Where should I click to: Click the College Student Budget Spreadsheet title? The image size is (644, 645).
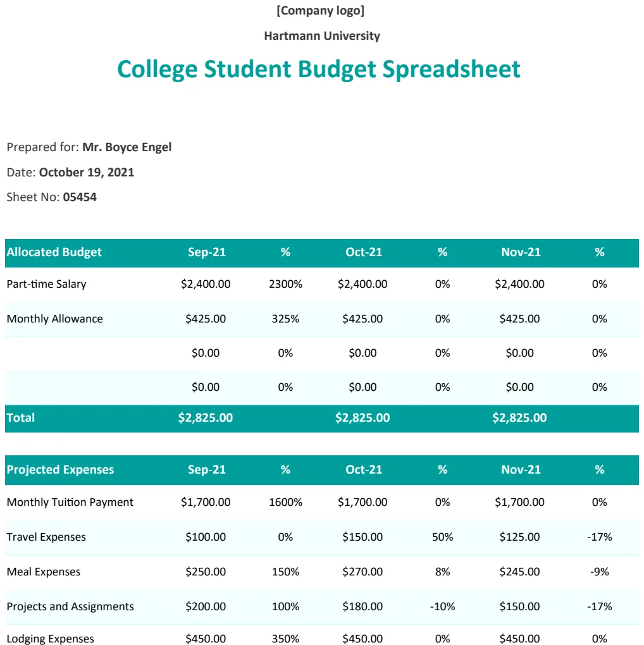point(319,69)
